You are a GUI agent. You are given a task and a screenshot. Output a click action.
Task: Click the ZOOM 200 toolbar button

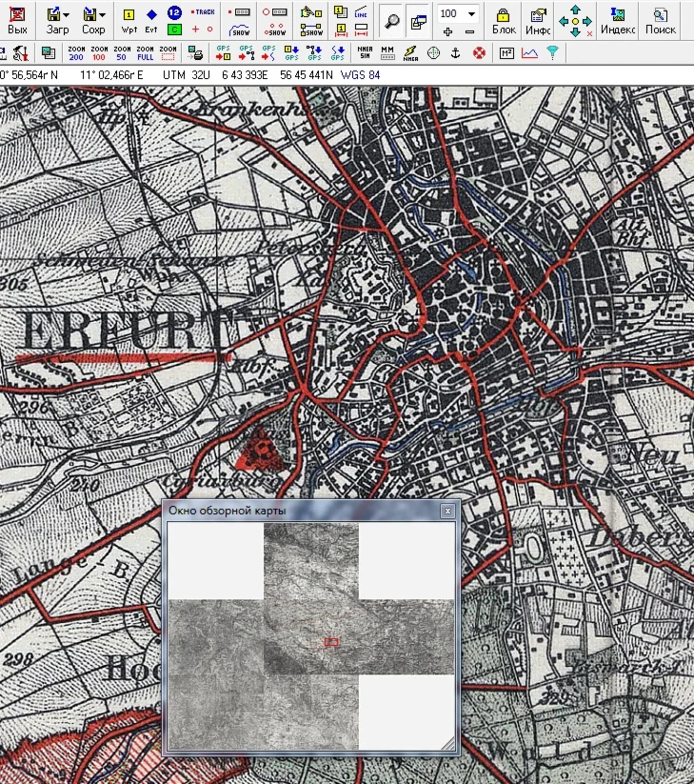75,52
